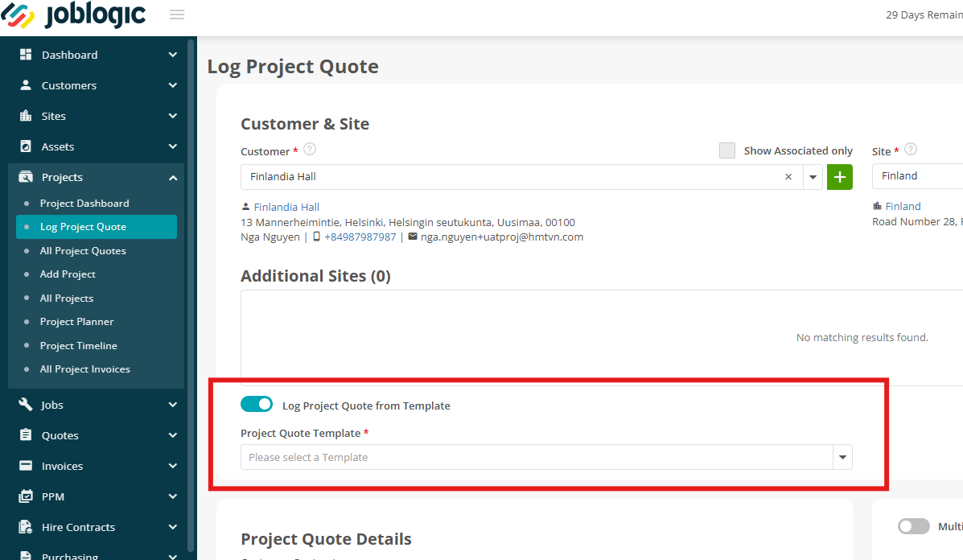Open the Finland site link
This screenshot has height=560, width=963.
pyautogui.click(x=903, y=206)
